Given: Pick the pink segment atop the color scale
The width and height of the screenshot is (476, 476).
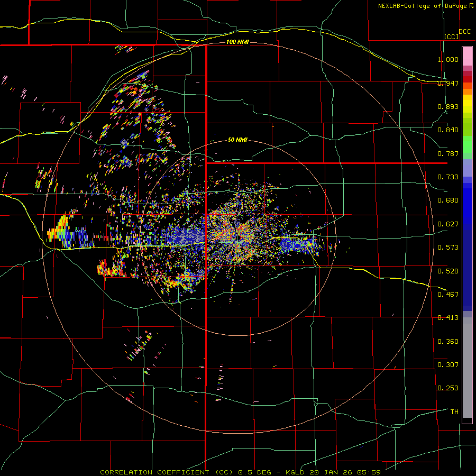Looking at the screenshot, I should pyautogui.click(x=467, y=56).
